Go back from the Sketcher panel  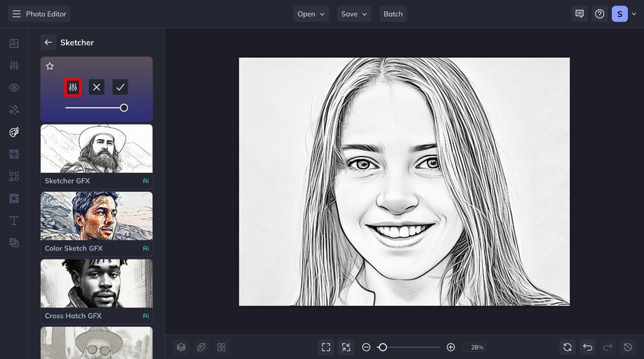click(48, 42)
